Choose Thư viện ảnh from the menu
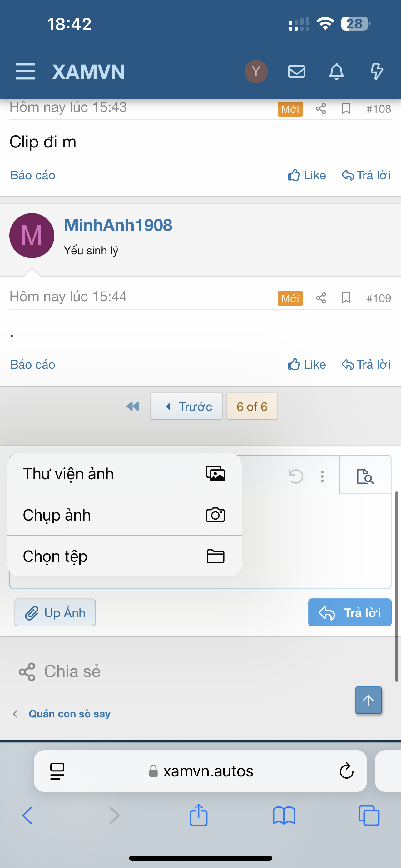This screenshot has width=401, height=868. tap(124, 474)
